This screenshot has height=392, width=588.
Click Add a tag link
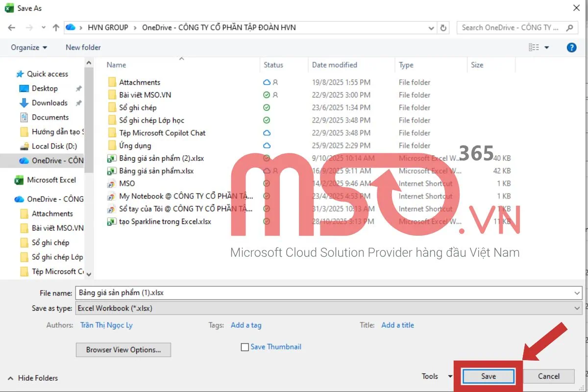tap(246, 325)
